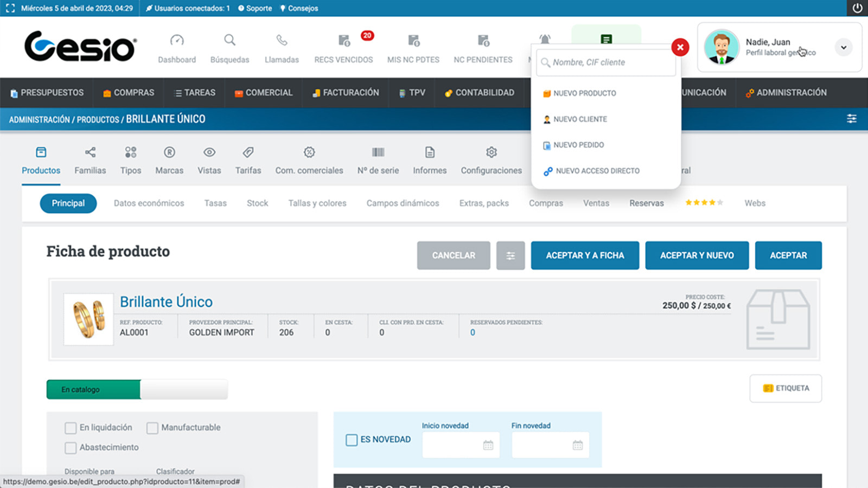Open the CONTABILIDAD menu
Screen dimensions: 868x488
click(479, 93)
